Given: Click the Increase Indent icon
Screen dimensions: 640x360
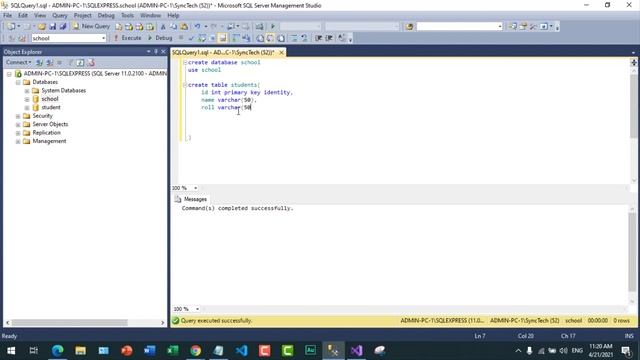Looking at the screenshot, I should [x=329, y=38].
